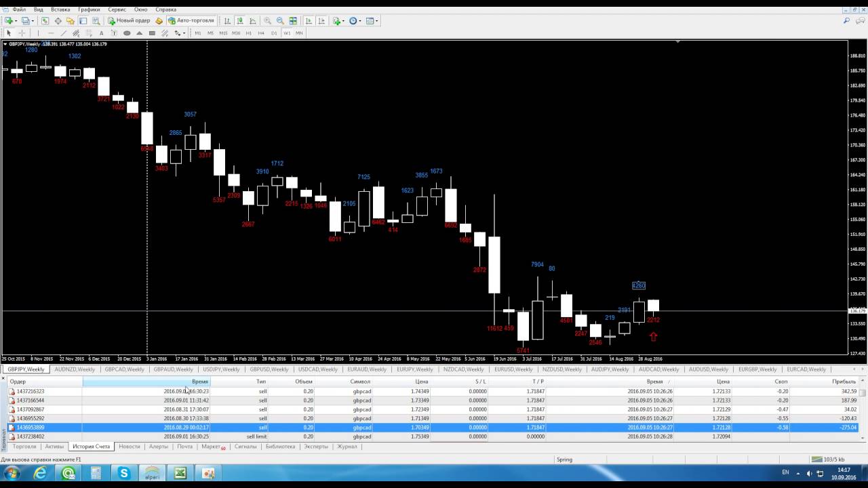Screen dimensions: 868x488
Task: Select the text tool A
Action: coord(101,33)
